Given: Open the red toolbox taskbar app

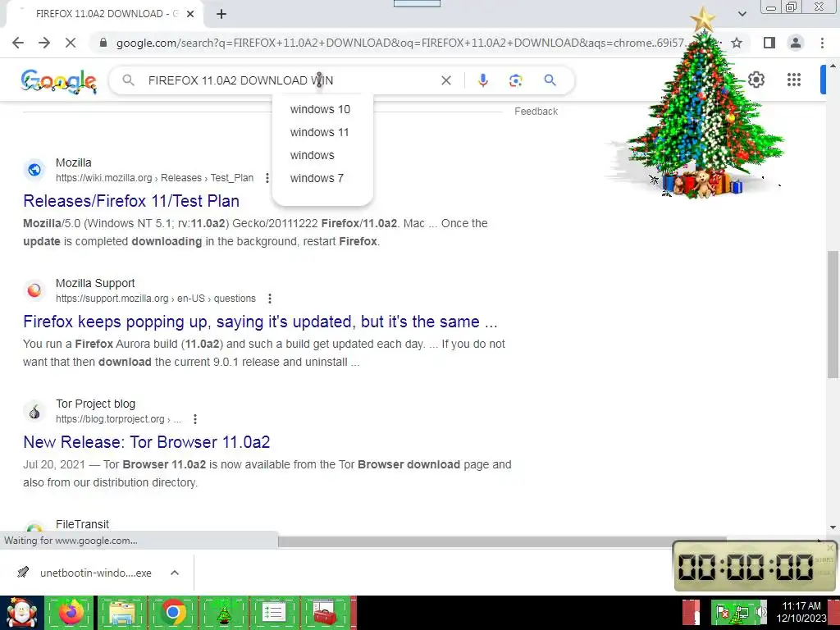Looking at the screenshot, I should [325, 613].
